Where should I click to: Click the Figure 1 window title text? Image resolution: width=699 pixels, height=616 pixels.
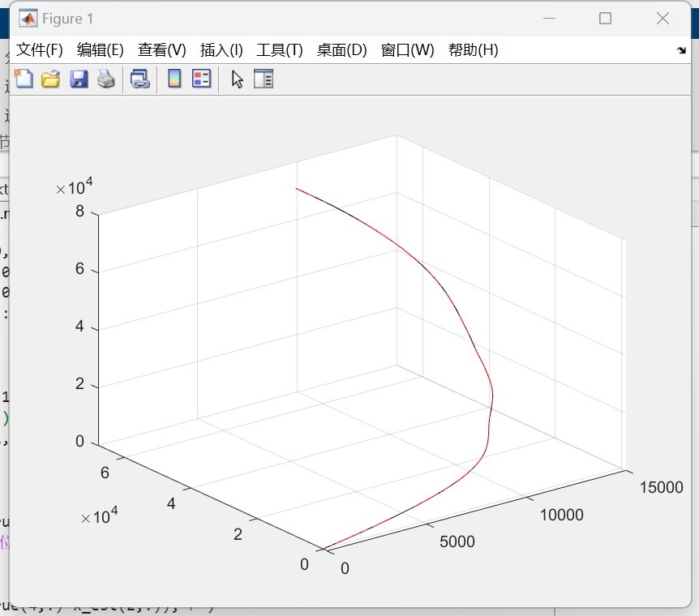tap(68, 19)
